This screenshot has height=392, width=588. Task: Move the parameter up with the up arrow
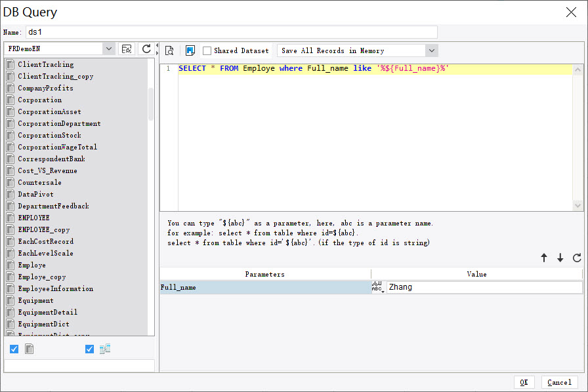coord(544,258)
